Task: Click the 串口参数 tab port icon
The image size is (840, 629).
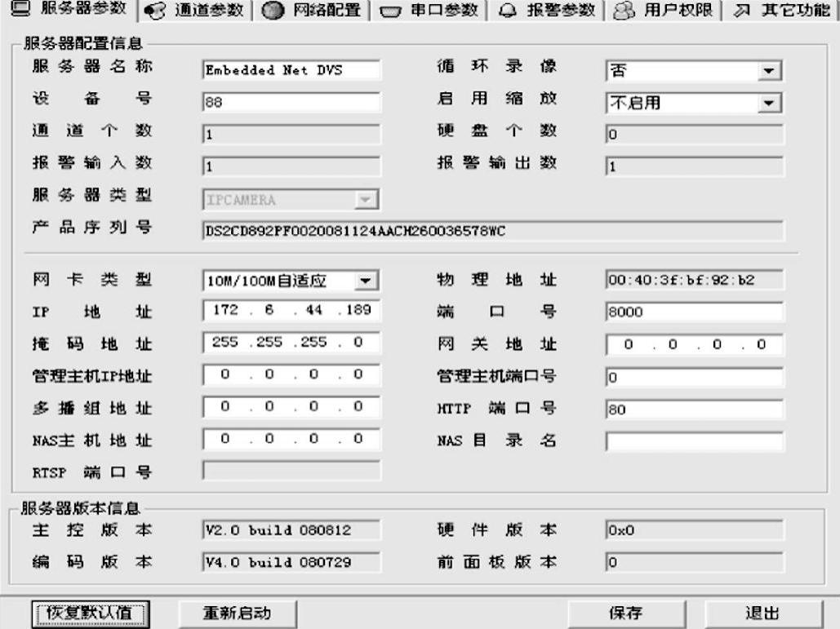Action: pos(390,11)
